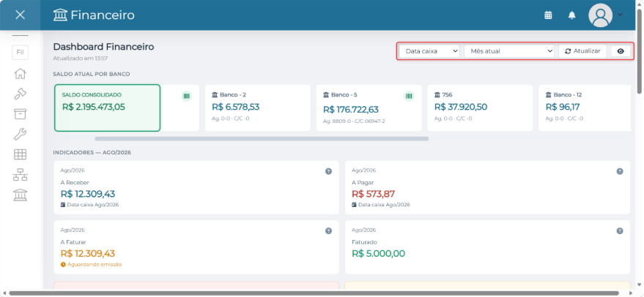This screenshot has height=297, width=644.
Task: Close the sidebar with the X button
Action: 20,15
